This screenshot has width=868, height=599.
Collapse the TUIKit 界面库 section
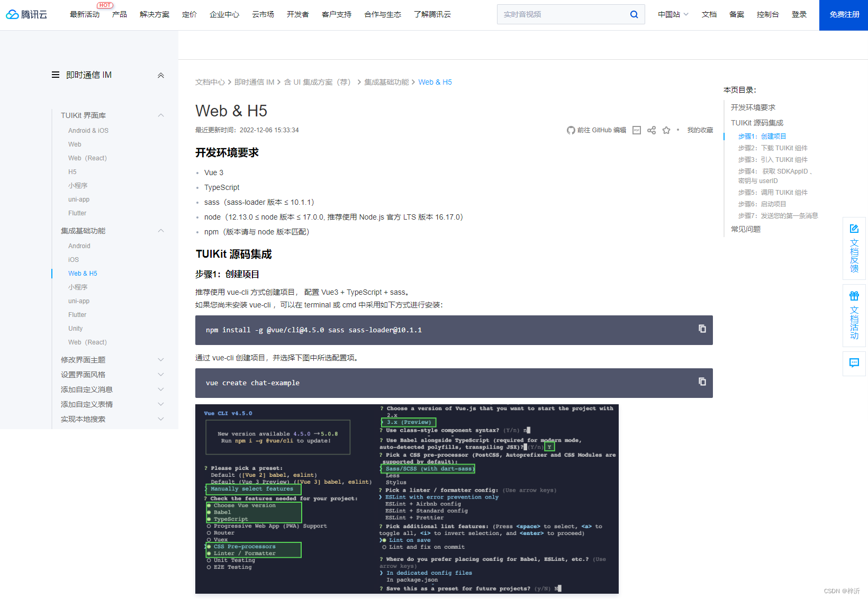tap(161, 115)
